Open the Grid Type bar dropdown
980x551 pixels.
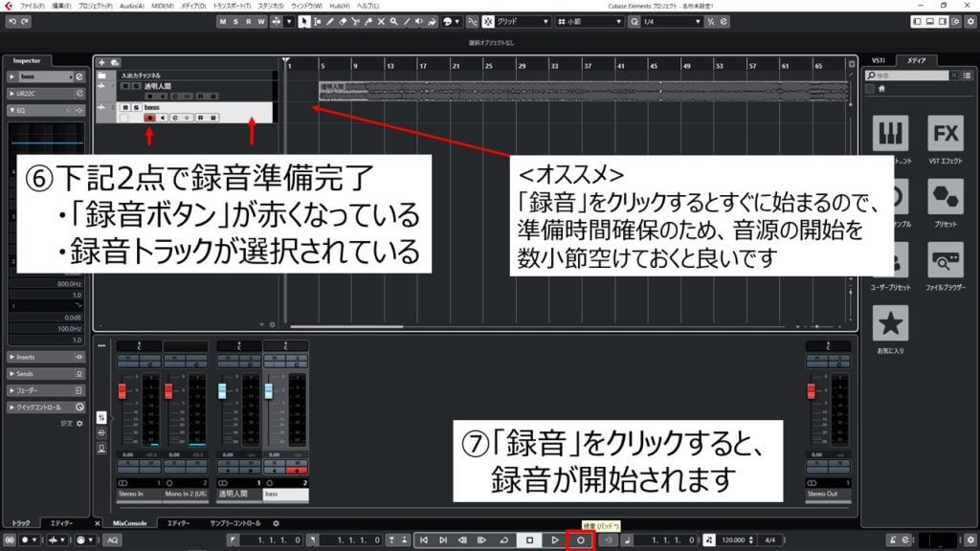[x=590, y=22]
